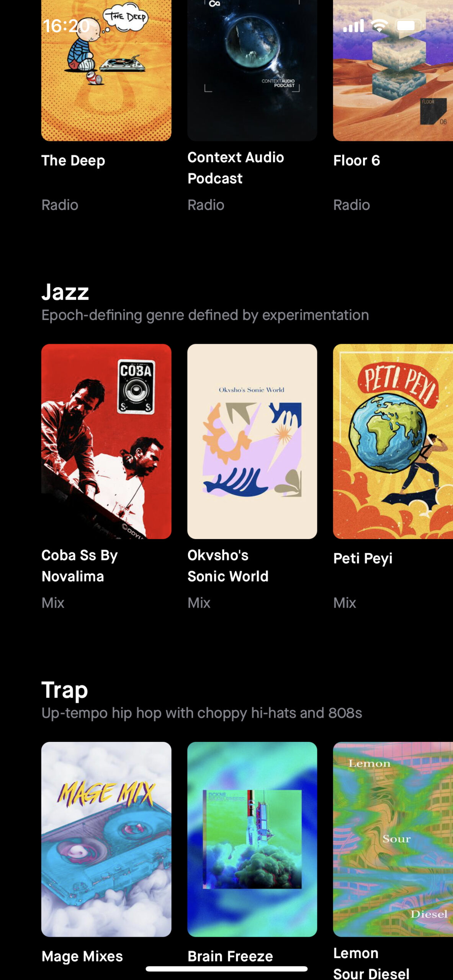Tap the battery status icon
This screenshot has height=980, width=453.
[409, 26]
